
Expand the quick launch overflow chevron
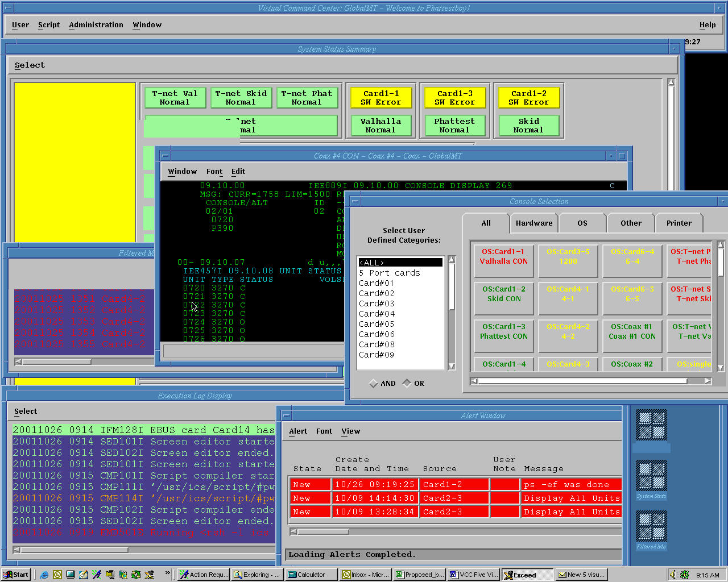[x=167, y=573]
